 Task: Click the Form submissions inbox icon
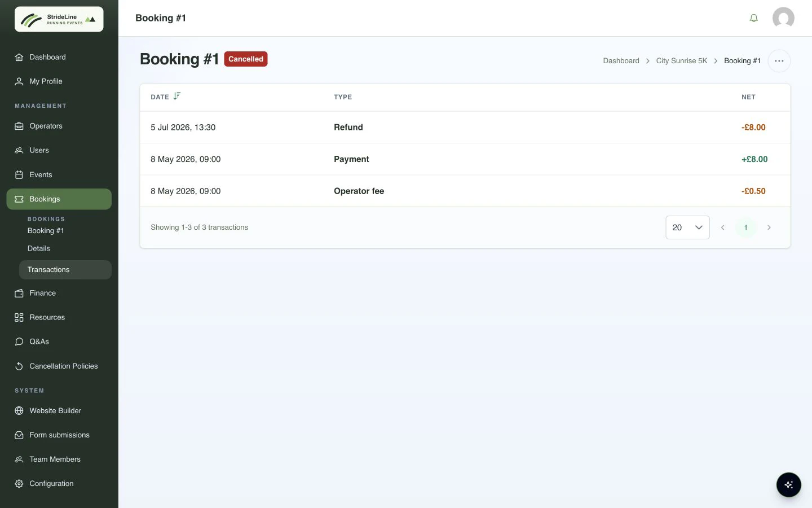click(x=19, y=435)
